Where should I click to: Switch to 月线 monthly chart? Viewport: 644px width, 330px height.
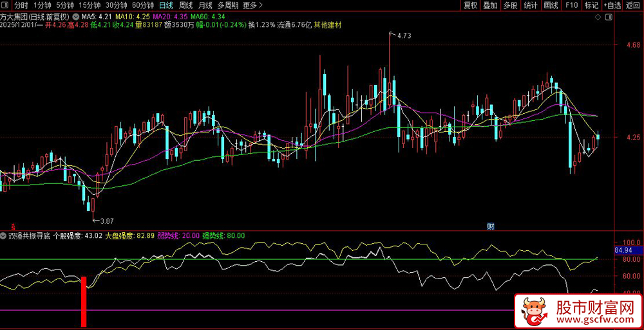click(x=205, y=5)
